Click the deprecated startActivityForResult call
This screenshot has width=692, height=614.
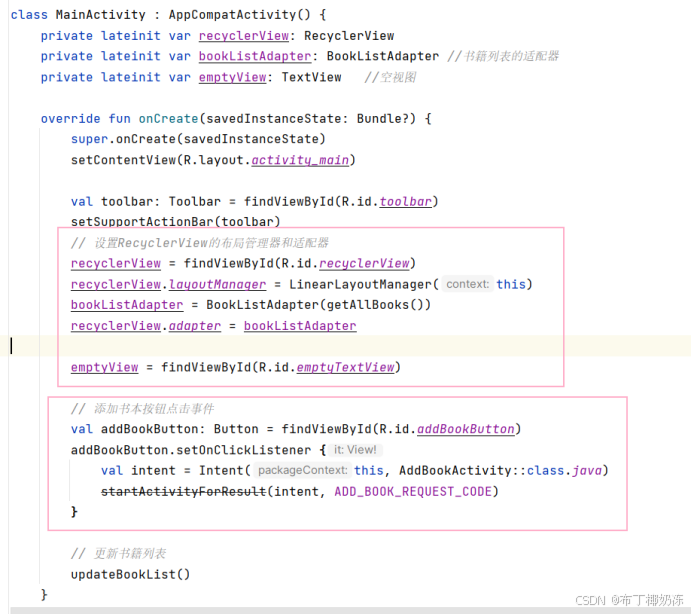[x=184, y=491]
